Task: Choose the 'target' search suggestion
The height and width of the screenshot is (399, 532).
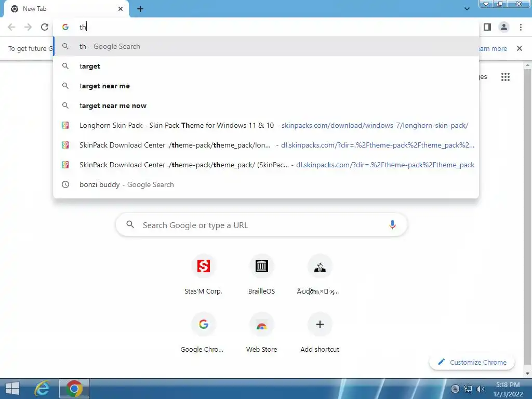Action: 266,66
